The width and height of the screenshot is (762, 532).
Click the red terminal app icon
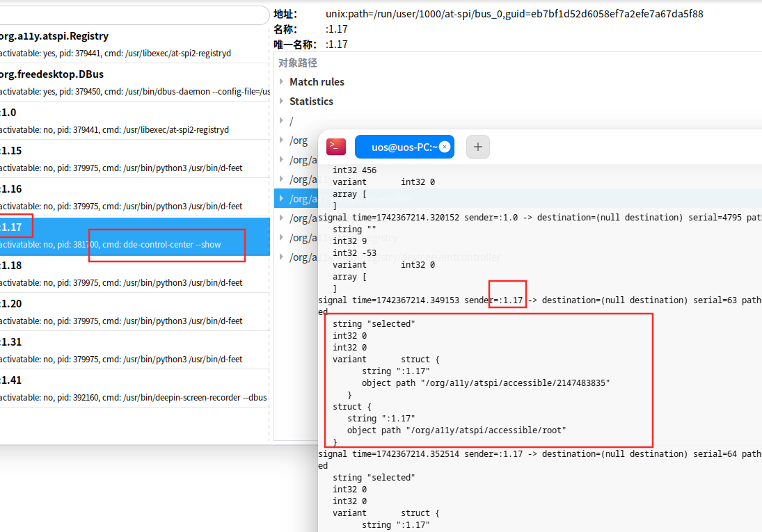[x=337, y=147]
